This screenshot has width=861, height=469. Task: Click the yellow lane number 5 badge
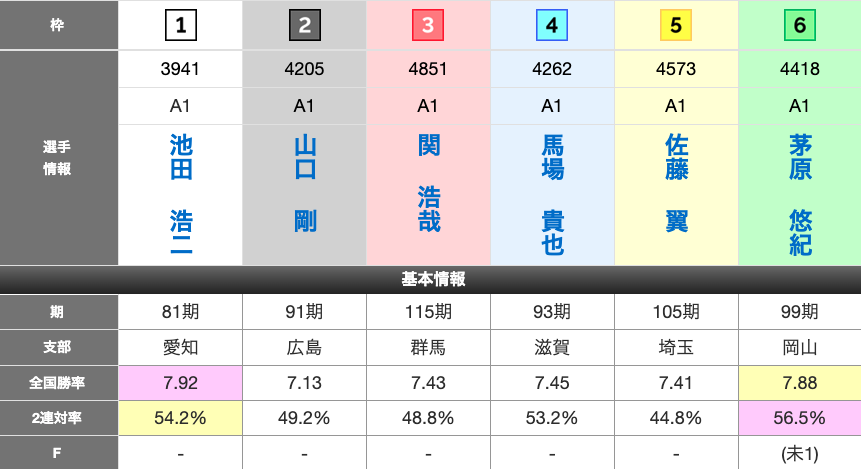coord(676,25)
